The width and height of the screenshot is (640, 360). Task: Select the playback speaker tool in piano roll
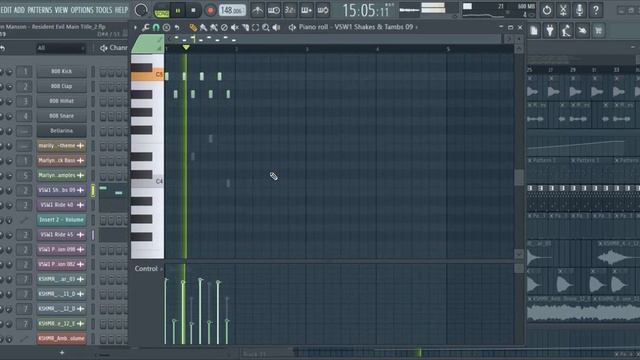[x=276, y=27]
